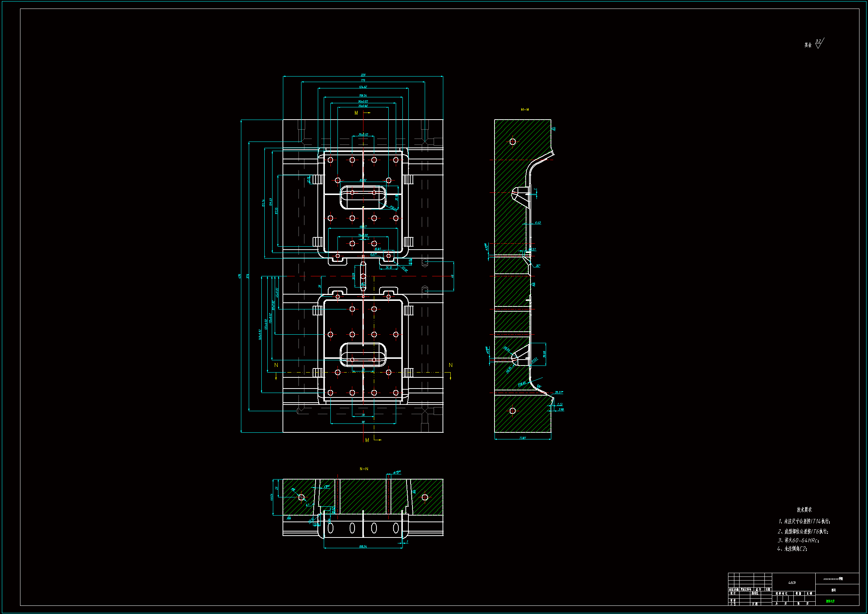Click the left yellow N section marker

[x=276, y=365]
